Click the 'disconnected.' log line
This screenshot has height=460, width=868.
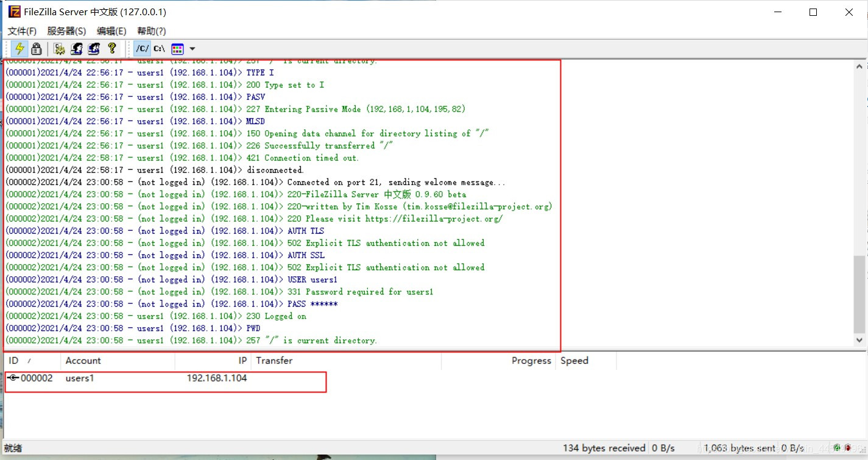[155, 170]
